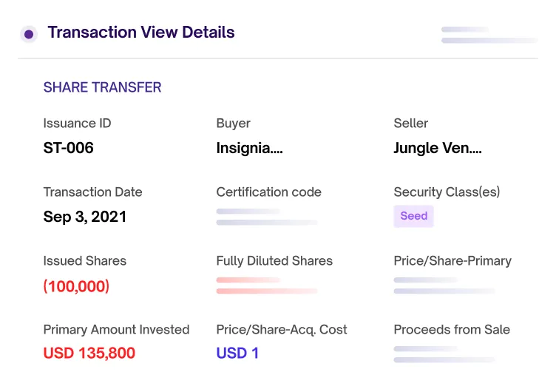Click the Transaction Date label
Screen dimensions: 556x392
(x=92, y=192)
